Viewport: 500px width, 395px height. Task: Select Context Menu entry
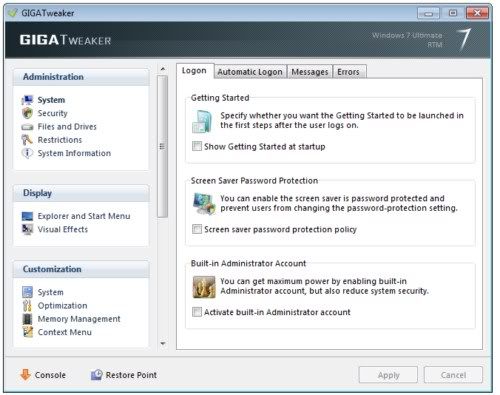(65, 332)
